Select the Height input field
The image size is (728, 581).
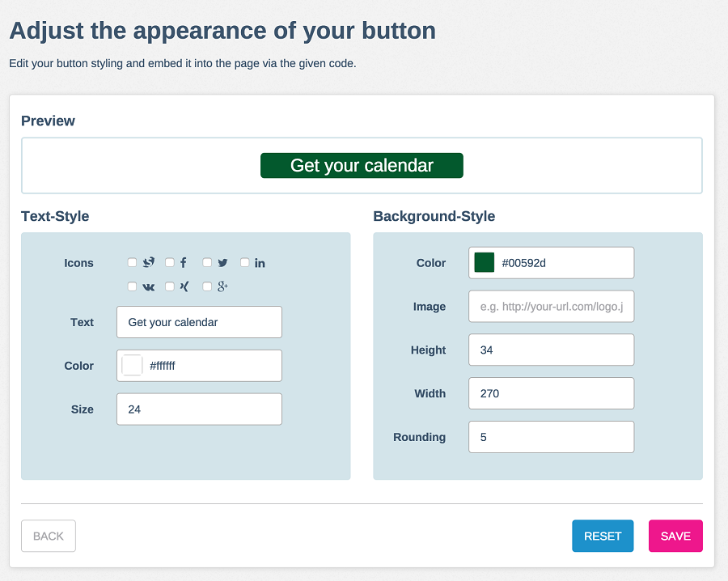[x=551, y=350]
